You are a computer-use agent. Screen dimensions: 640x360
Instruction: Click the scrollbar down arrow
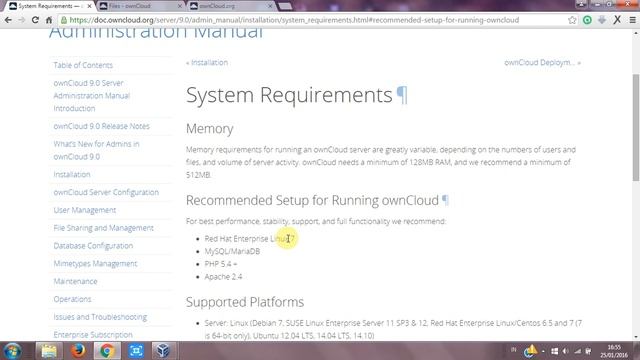click(x=636, y=337)
